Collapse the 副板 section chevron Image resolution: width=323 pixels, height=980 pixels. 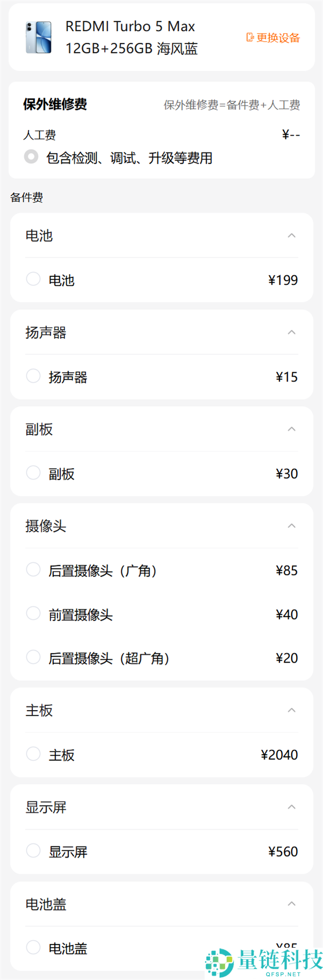click(291, 429)
